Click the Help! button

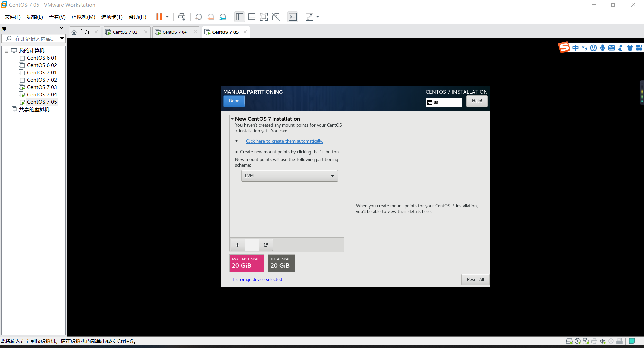tap(477, 101)
